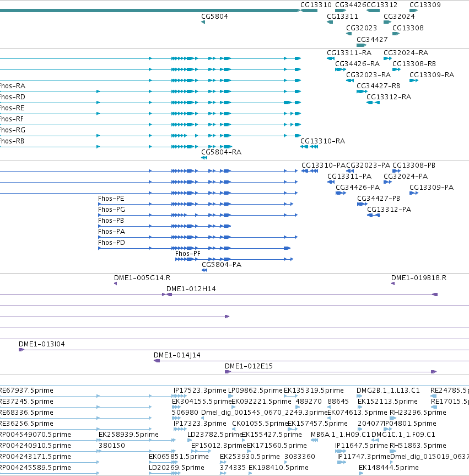Select the CG13308 gene label

pos(408,28)
